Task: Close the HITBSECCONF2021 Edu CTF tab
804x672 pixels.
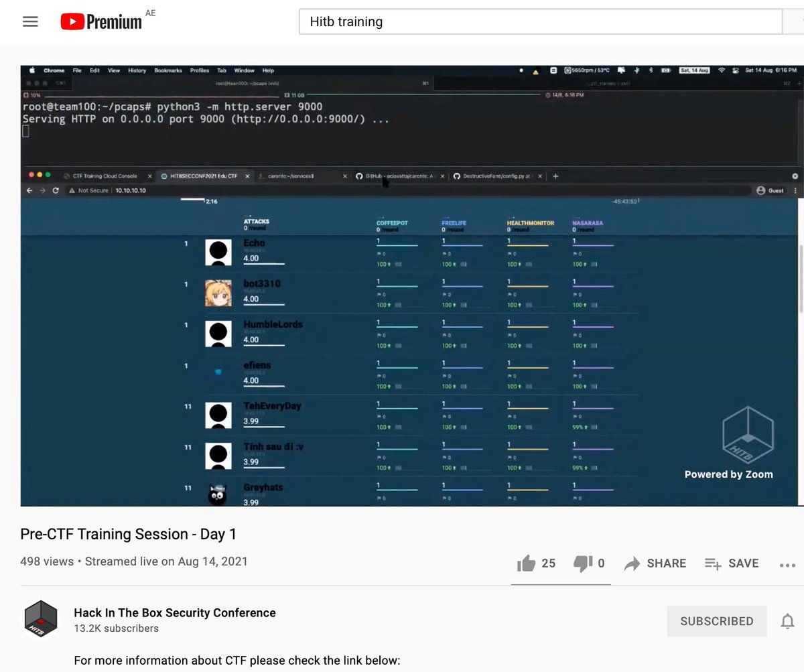Action: tap(247, 176)
